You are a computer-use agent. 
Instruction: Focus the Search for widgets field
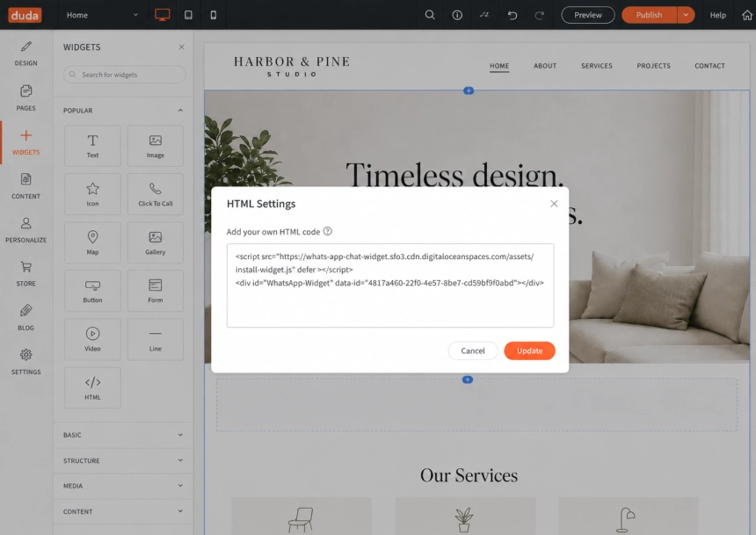click(x=125, y=75)
